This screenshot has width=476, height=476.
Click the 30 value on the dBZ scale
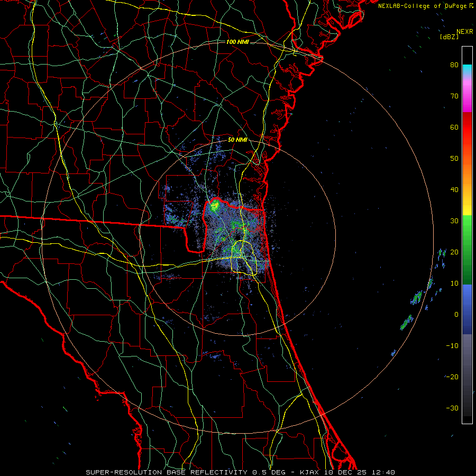(454, 221)
